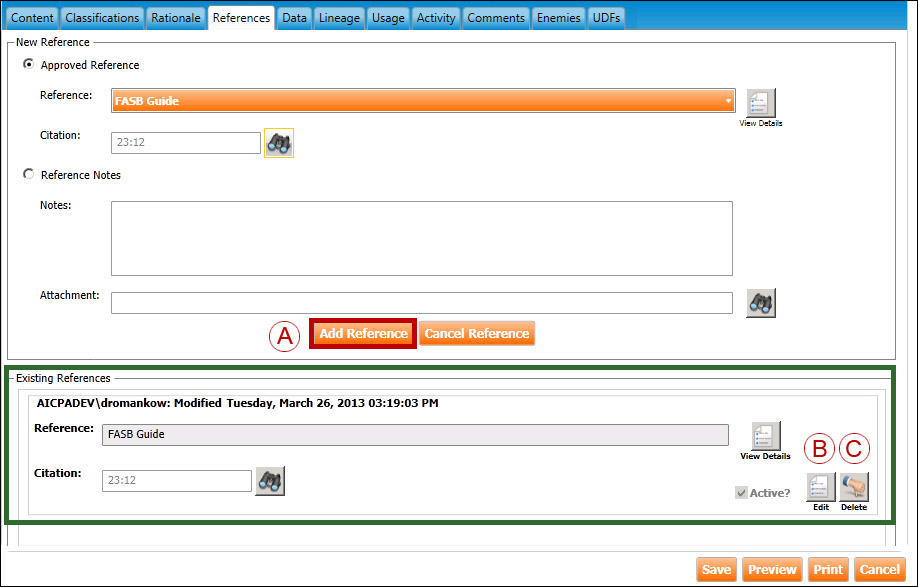This screenshot has width=918, height=587.
Task: Click the Edit icon for existing reference
Action: [821, 487]
